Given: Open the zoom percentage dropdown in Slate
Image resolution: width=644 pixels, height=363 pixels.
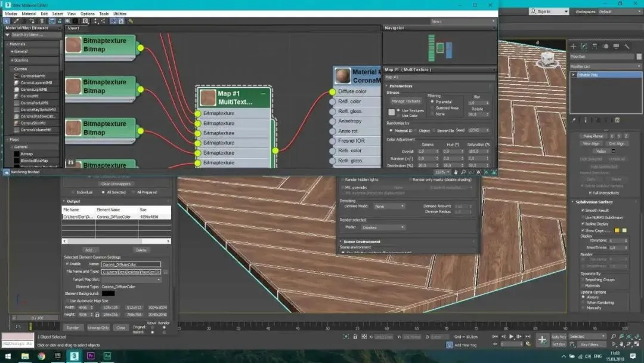Looking at the screenshot, I should (442, 173).
